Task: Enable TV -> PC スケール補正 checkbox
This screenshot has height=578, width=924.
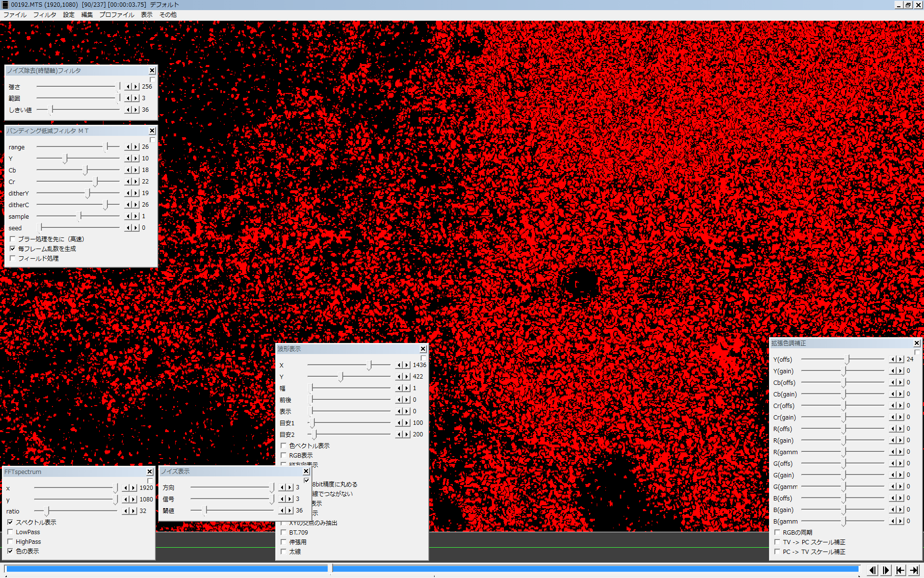Action: 777,542
